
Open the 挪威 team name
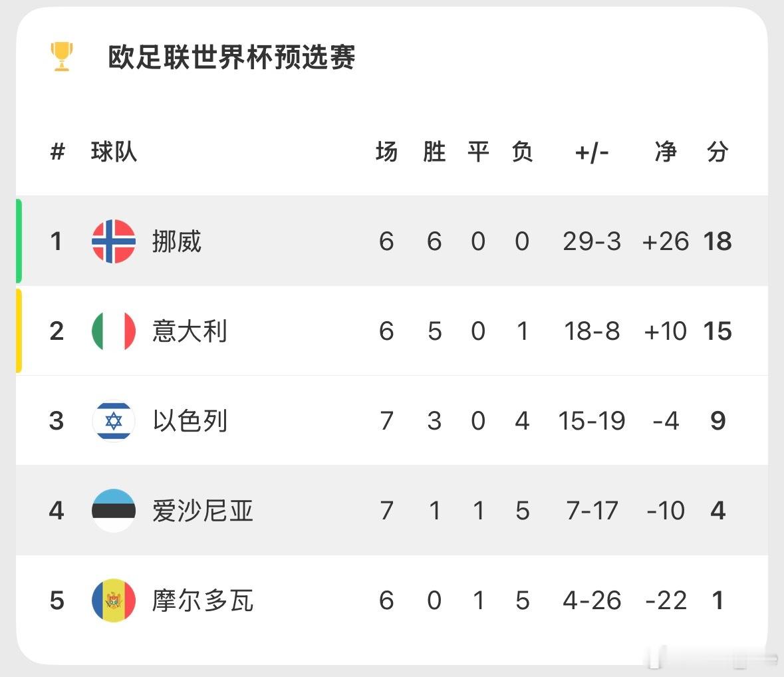pyautogui.click(x=176, y=241)
